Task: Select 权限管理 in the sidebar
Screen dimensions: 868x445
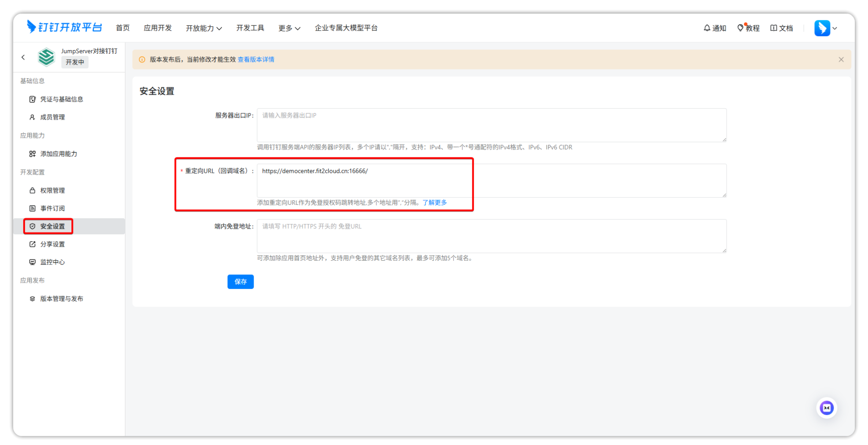Action: [x=52, y=190]
